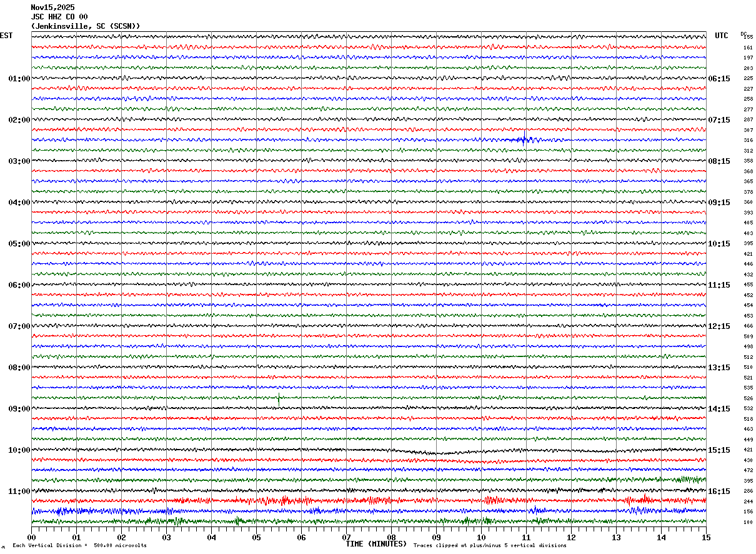Click the minute 00 tick label
This screenshot has width=756, height=554.
[31, 537]
